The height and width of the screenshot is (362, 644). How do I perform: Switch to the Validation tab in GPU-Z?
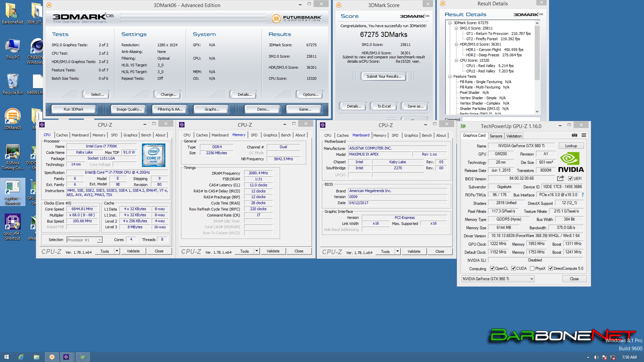pyautogui.click(x=514, y=136)
